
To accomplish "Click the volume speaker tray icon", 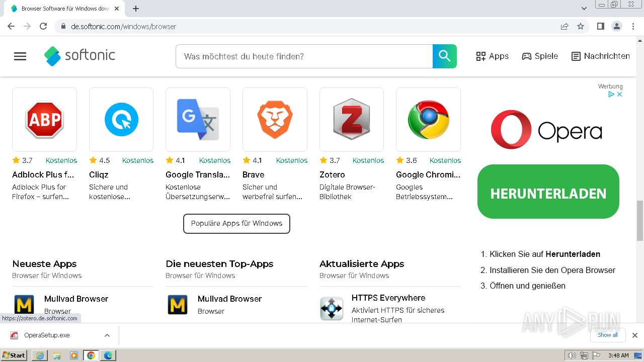I will point(572,355).
